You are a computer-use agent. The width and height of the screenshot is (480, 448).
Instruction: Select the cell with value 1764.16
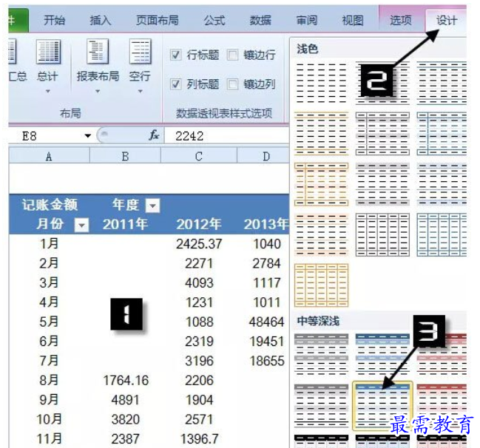coord(126,381)
